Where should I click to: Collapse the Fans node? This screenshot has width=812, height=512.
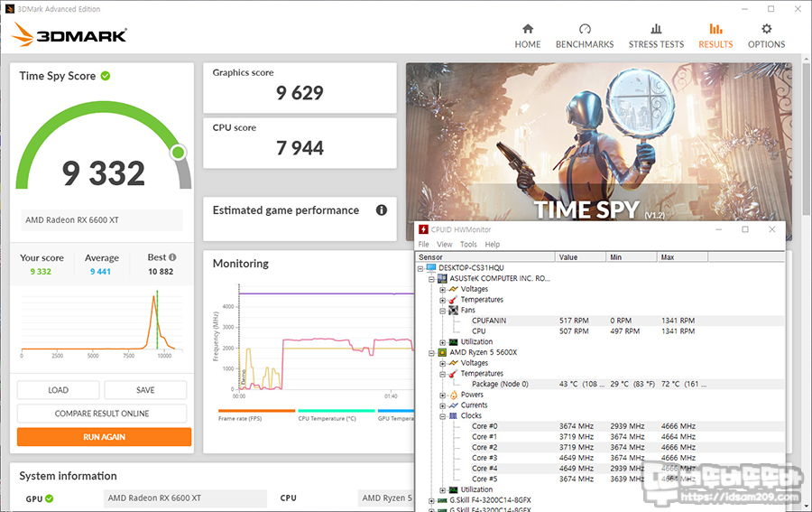442,311
